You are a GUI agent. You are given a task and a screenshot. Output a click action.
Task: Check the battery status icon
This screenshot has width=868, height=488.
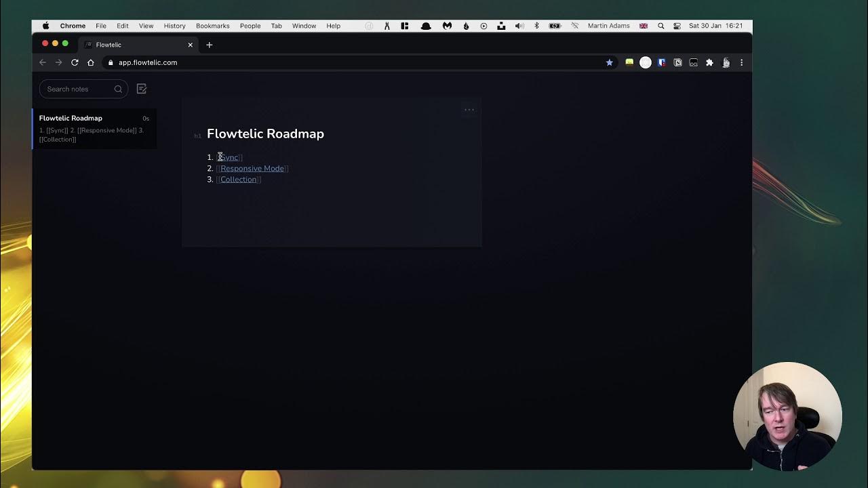[x=555, y=26]
